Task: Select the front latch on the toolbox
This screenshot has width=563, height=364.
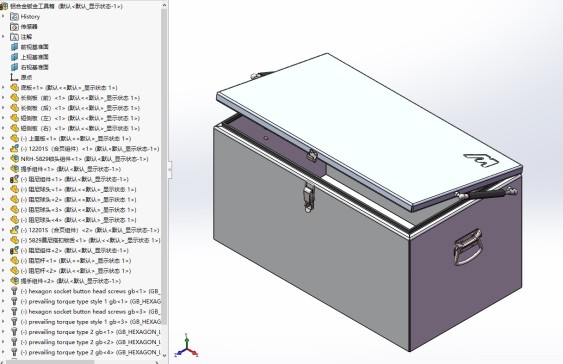Action: point(309,197)
